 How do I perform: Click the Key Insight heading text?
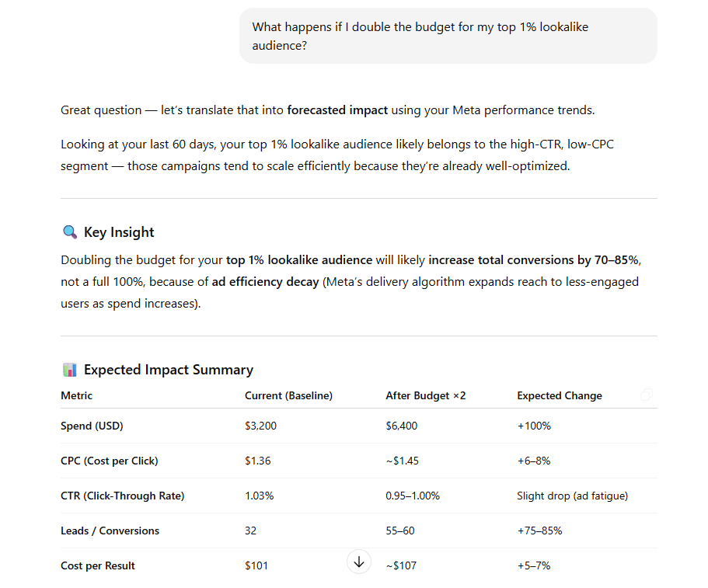click(x=119, y=232)
